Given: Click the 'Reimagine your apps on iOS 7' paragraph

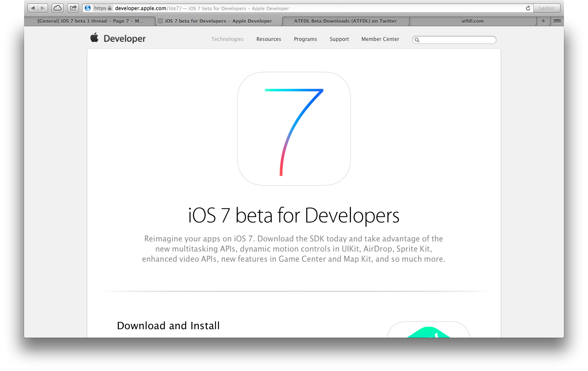Looking at the screenshot, I should tap(294, 249).
